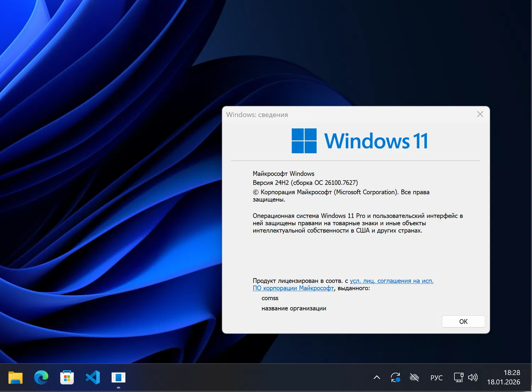Screen dimensions: 532x392
Task: Close the Windows: сведения dialog
Action: (480, 114)
